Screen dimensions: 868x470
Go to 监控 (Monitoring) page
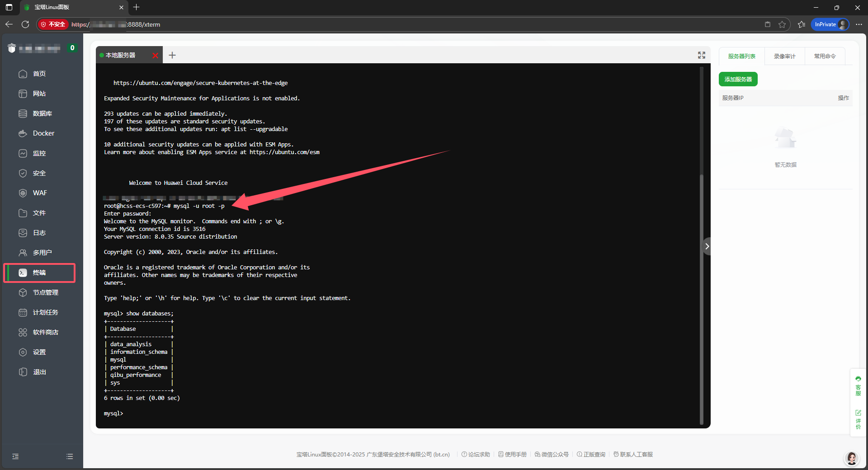click(x=39, y=153)
